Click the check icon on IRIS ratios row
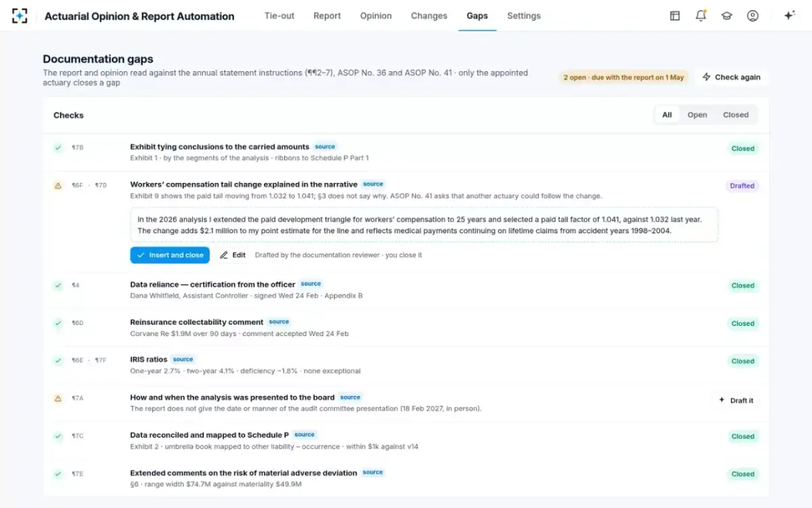This screenshot has height=508, width=812. 58,360
